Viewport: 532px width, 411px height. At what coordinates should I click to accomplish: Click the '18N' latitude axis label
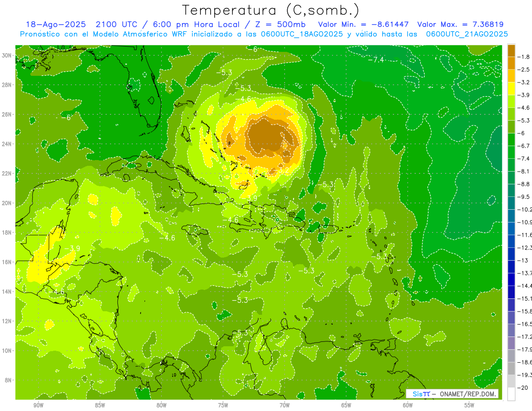(7, 232)
